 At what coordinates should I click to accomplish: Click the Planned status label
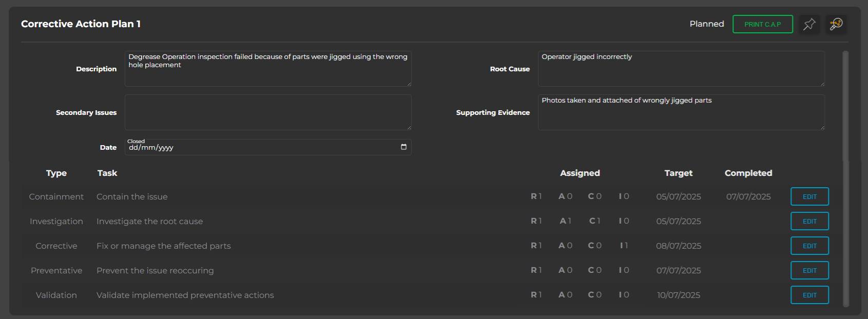click(x=706, y=24)
